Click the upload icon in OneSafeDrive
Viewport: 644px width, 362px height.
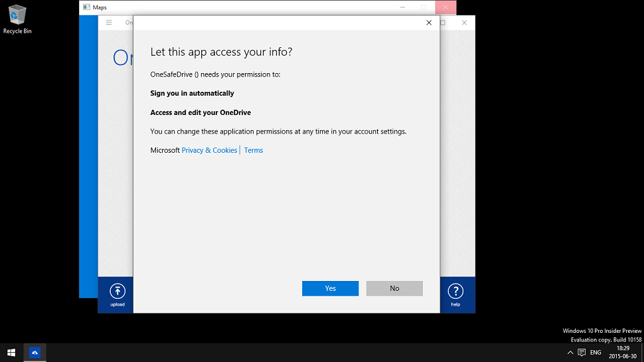pos(117,294)
